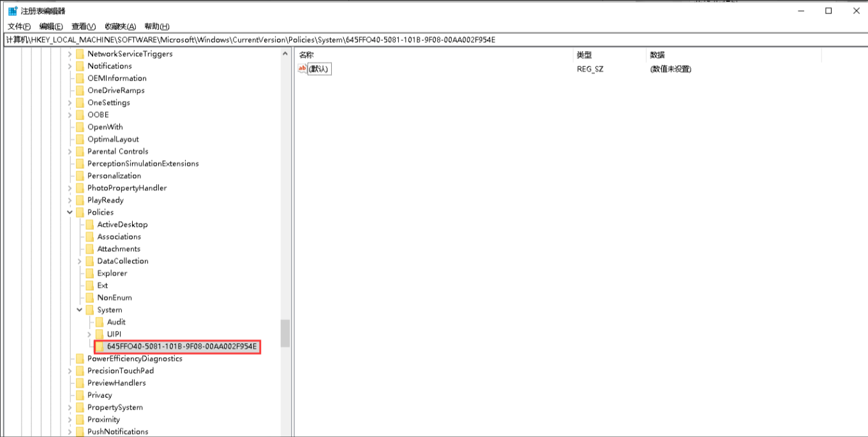Open the 文件(F) menu
The height and width of the screenshot is (437, 868).
pyautogui.click(x=19, y=26)
